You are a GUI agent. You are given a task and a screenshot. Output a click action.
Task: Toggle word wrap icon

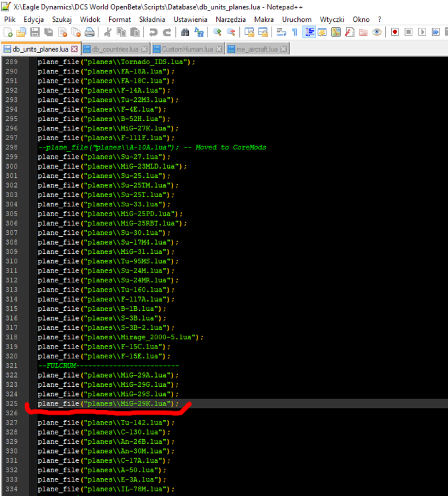pyautogui.click(x=281, y=32)
